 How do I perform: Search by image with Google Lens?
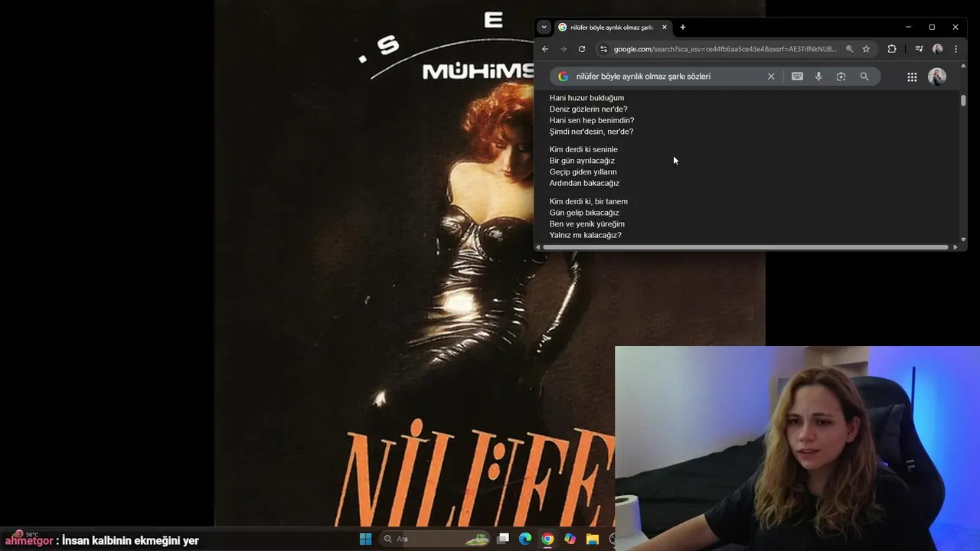coord(841,77)
